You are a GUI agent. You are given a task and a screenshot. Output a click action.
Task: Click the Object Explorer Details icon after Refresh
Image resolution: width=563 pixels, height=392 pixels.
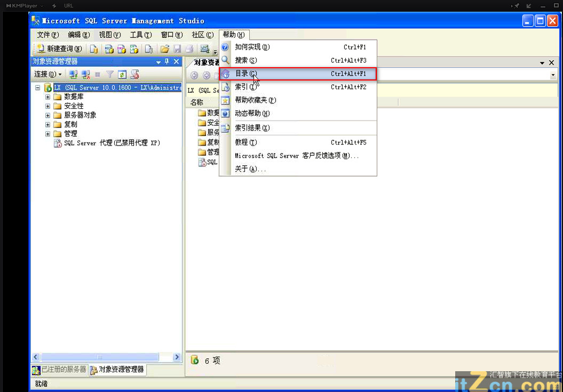[x=134, y=75]
